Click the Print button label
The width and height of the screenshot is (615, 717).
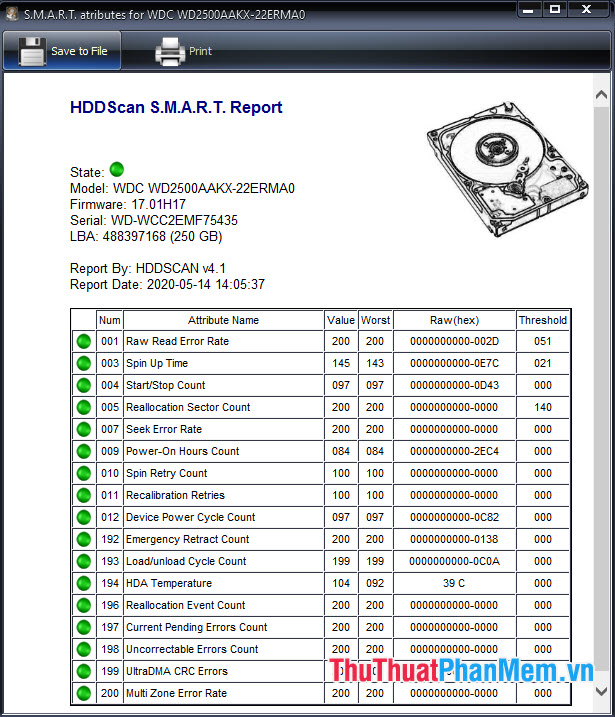[x=200, y=51]
